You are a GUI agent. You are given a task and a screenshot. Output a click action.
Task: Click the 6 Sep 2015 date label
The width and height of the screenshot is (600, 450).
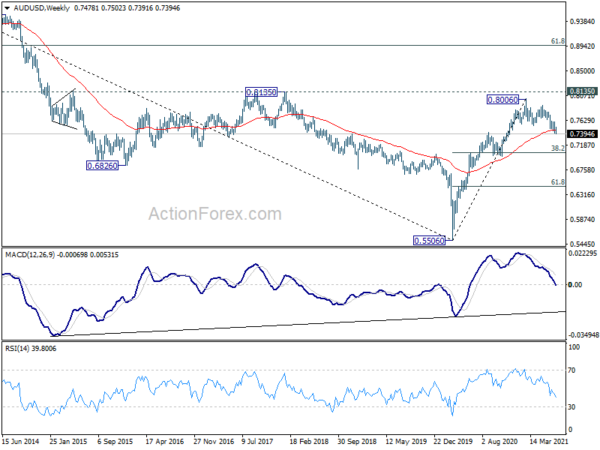click(x=115, y=442)
